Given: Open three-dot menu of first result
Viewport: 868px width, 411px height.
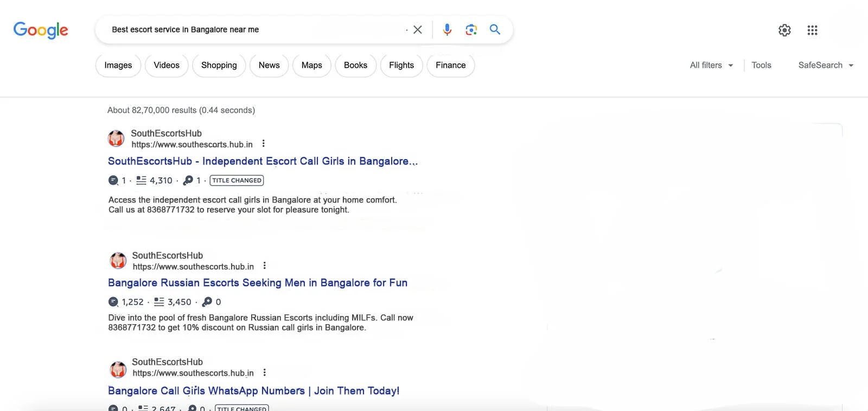Looking at the screenshot, I should 263,144.
